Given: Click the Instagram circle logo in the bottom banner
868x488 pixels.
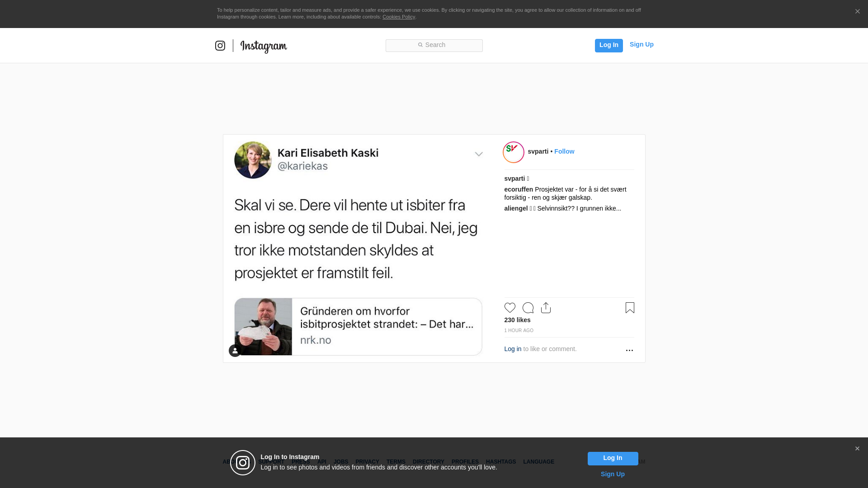Looking at the screenshot, I should (243, 463).
